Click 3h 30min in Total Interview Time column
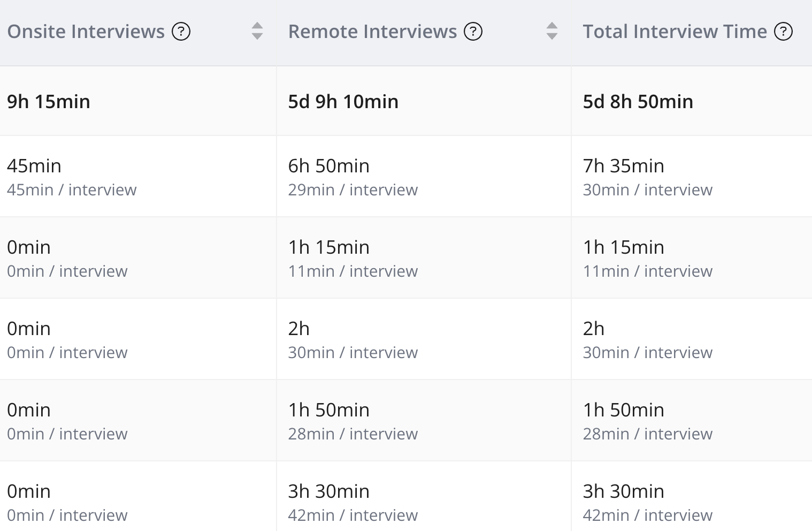Viewport: 812px width, 531px height. [x=623, y=491]
